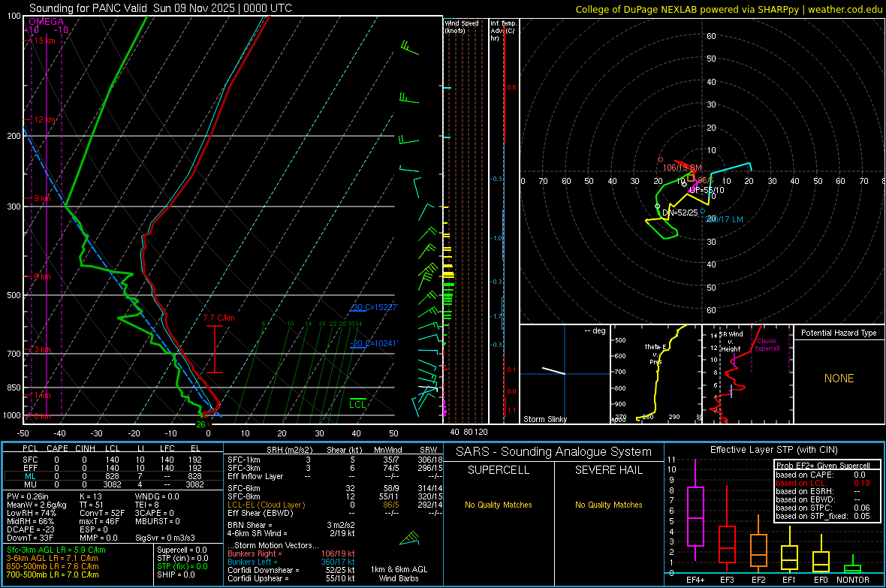
Task: Click the 'Theta E v. Pres' inset label
Action: (655, 354)
